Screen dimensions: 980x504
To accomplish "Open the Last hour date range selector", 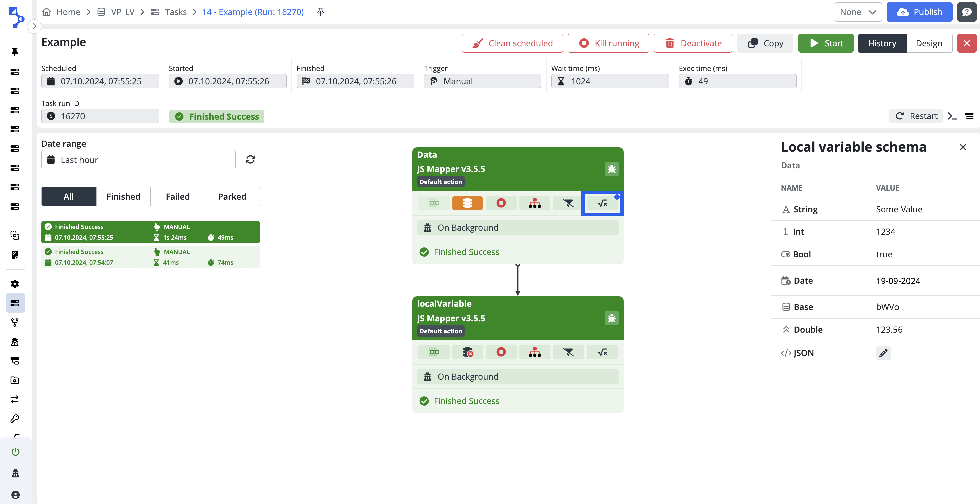I will tap(138, 160).
